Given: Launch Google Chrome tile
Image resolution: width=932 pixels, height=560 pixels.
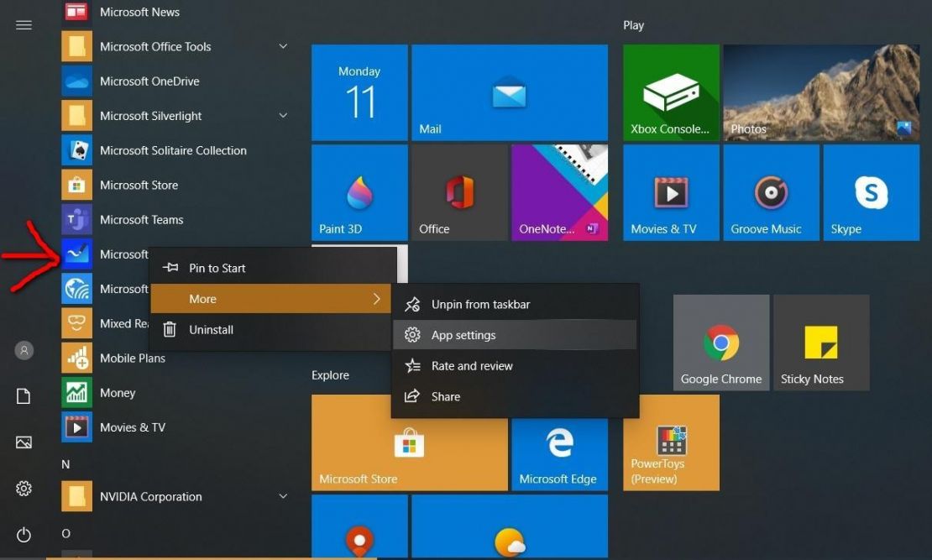Looking at the screenshot, I should click(x=720, y=342).
